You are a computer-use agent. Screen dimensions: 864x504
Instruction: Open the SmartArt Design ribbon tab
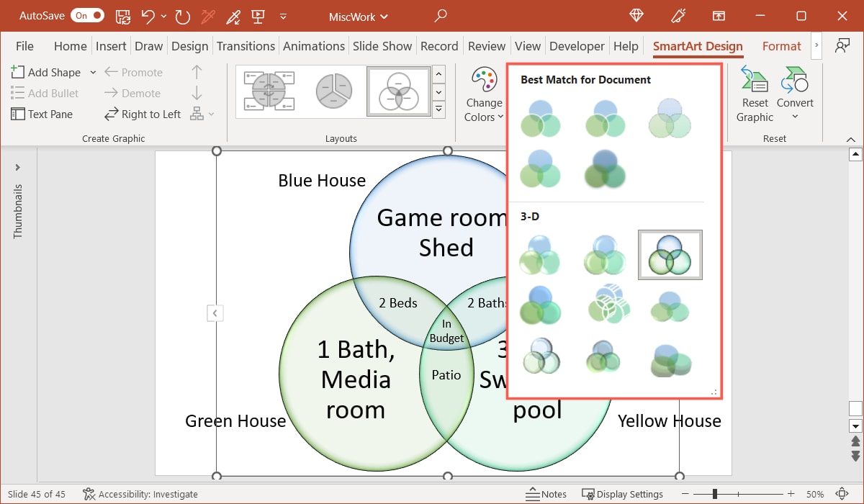click(x=697, y=45)
